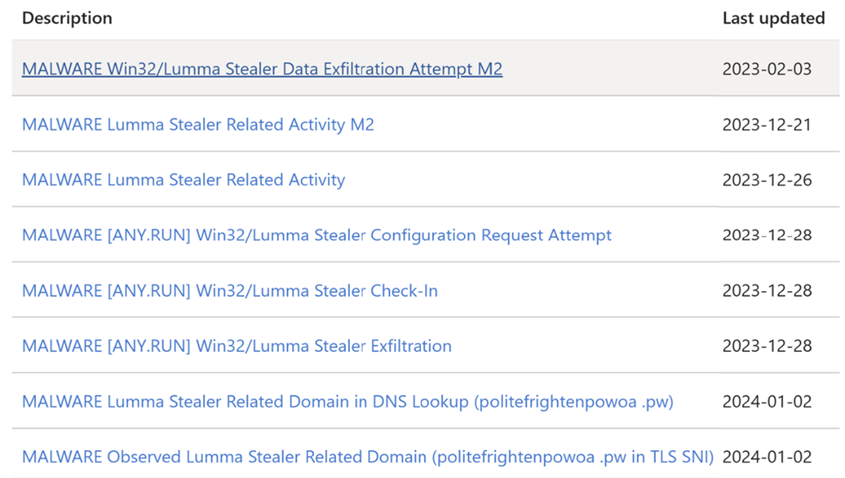Select the highlighted first table row
The image size is (845, 478).
click(x=610, y=69)
